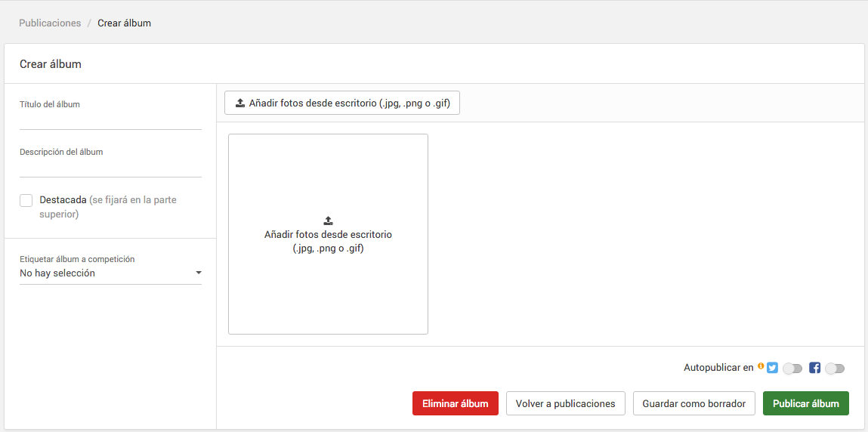This screenshot has height=432, width=868.
Task: Click the upload icon inside the large photo dropzone
Action: point(328,221)
